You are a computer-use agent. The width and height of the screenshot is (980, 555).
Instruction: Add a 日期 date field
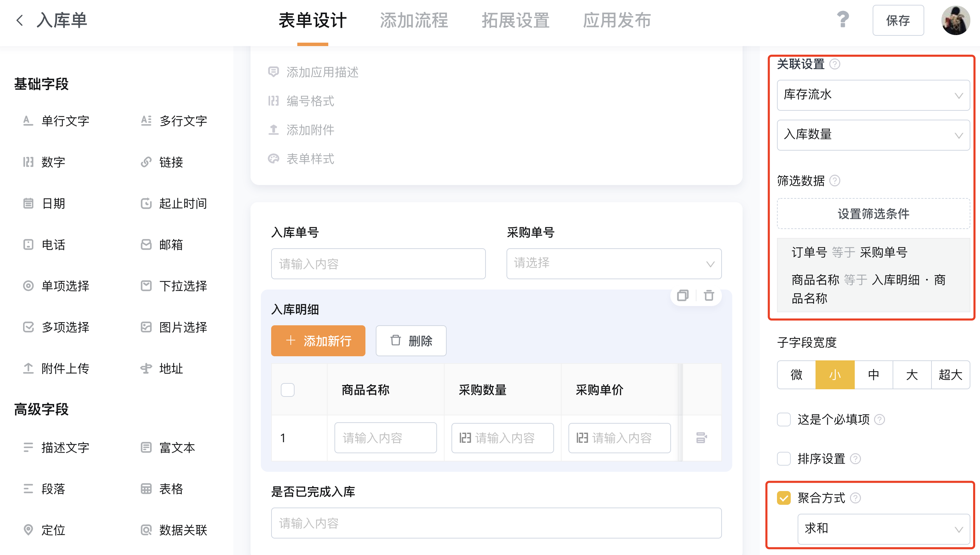point(44,203)
